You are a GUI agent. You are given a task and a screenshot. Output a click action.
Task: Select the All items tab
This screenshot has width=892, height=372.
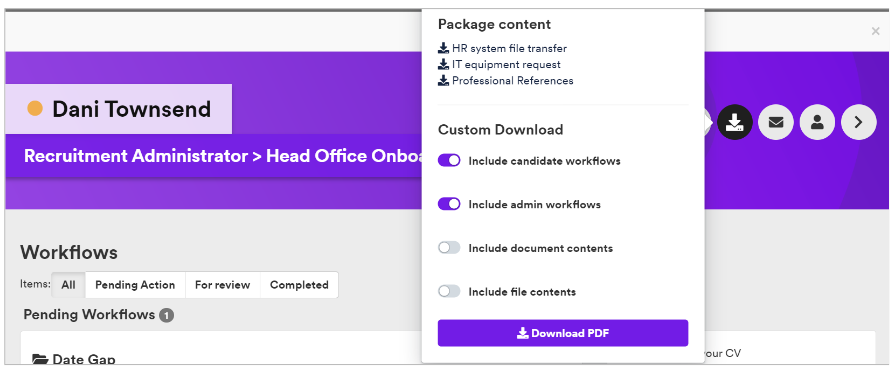point(68,285)
